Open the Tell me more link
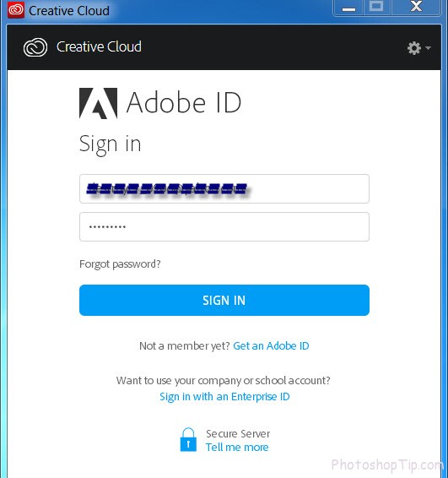 tap(237, 448)
